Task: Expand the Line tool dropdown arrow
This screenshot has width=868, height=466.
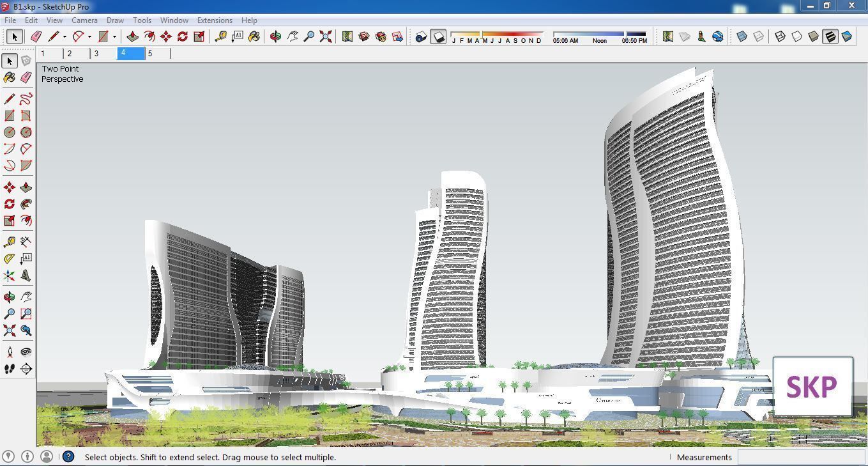Action: 64,37
